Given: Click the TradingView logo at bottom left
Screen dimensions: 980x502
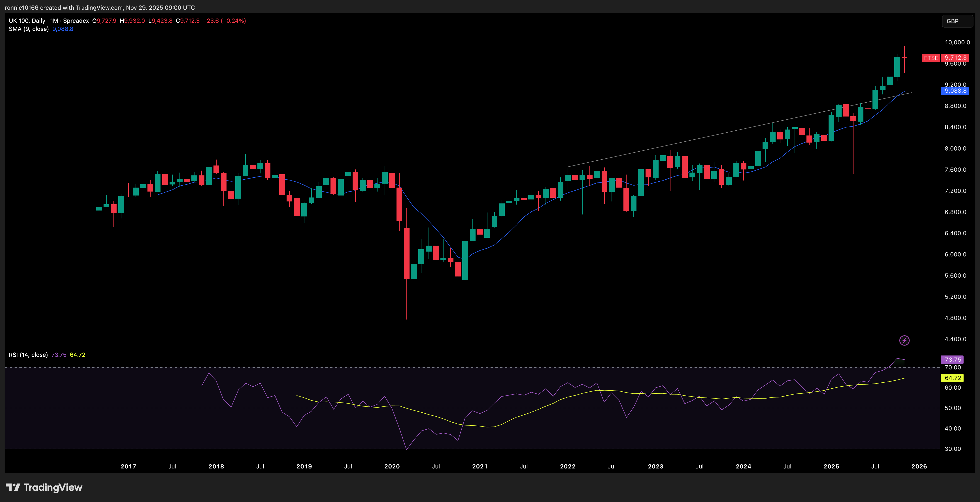Looking at the screenshot, I should (44, 488).
